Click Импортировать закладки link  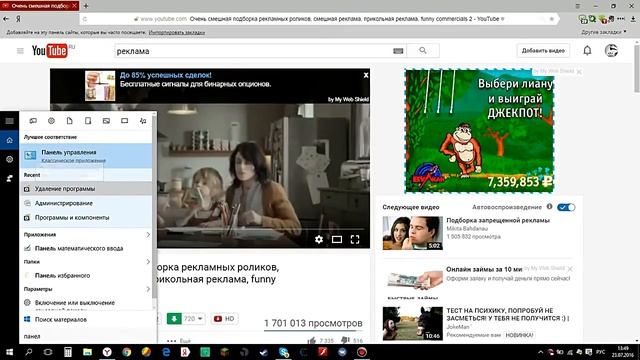tap(177, 32)
